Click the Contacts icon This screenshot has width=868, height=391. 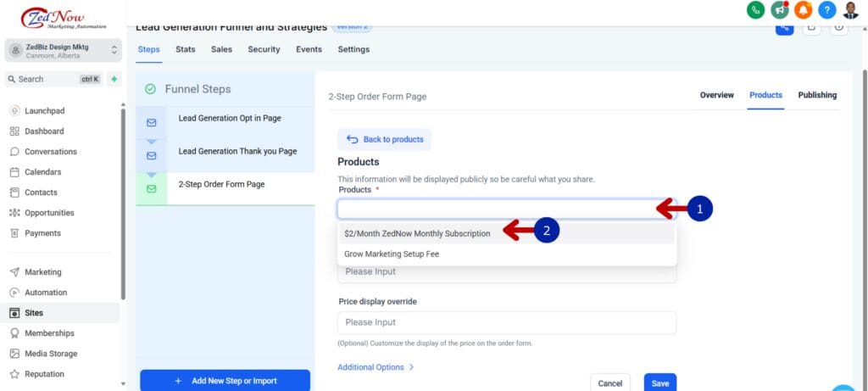(15, 193)
